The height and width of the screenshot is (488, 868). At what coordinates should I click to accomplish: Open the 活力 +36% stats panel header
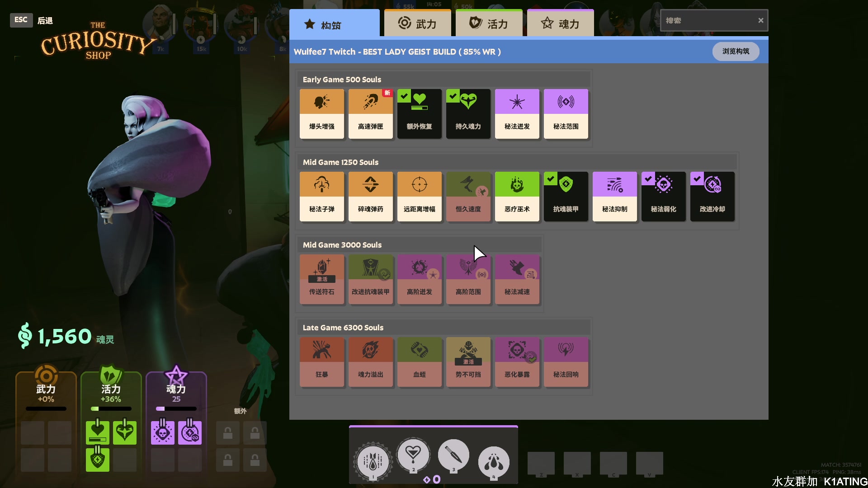pyautogui.click(x=111, y=389)
